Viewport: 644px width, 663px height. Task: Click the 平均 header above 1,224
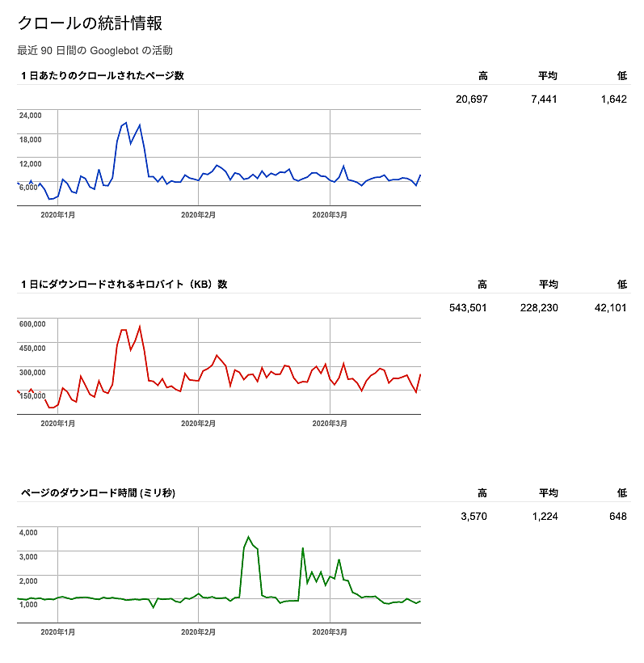tap(549, 492)
